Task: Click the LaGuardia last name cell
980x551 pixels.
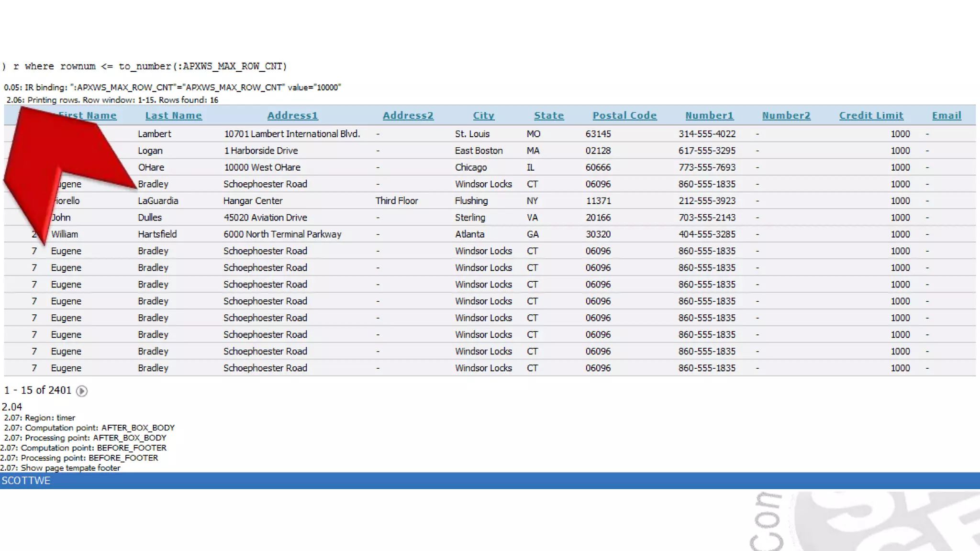Action: point(158,201)
